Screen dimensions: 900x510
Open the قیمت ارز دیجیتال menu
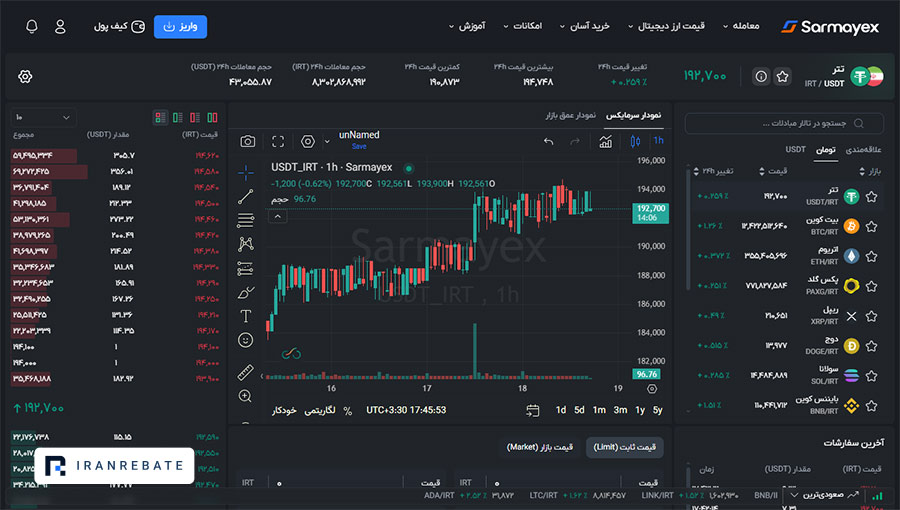coord(666,26)
